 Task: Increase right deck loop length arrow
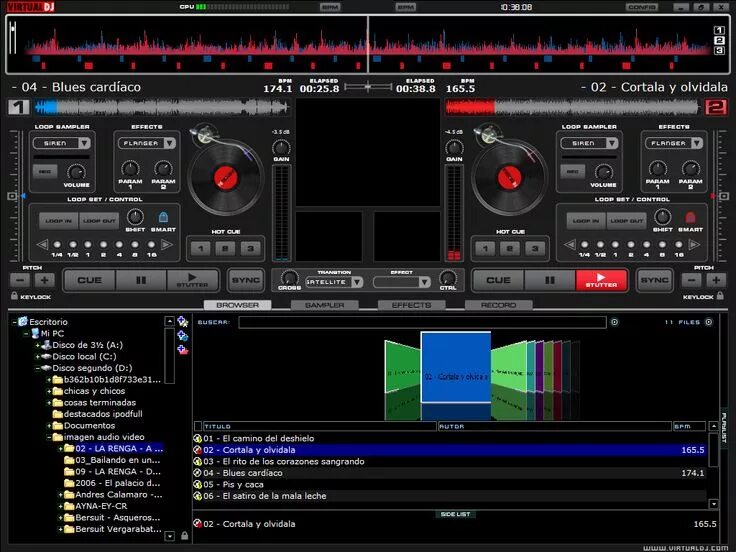(x=694, y=245)
